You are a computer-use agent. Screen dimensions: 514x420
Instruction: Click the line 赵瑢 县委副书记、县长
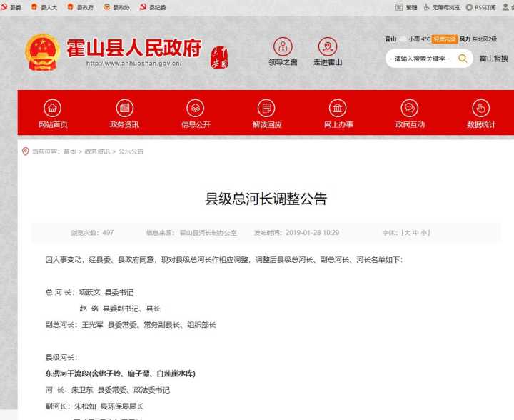click(x=120, y=309)
